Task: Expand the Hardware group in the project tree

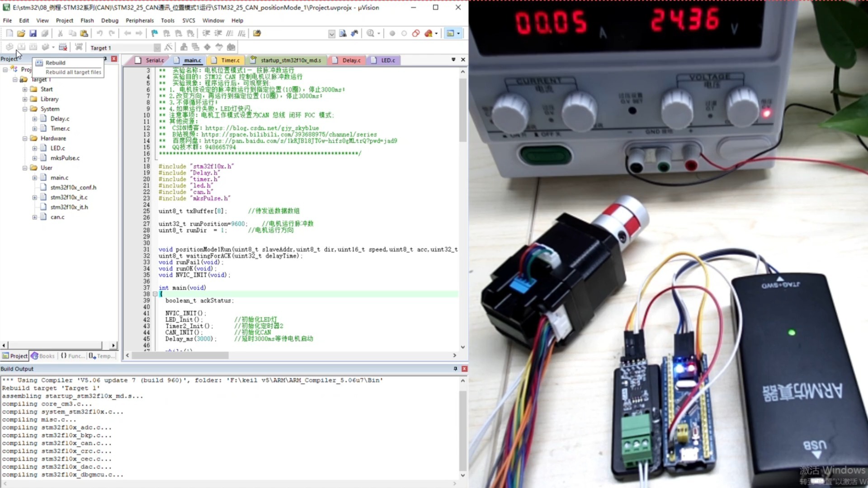Action: point(26,138)
